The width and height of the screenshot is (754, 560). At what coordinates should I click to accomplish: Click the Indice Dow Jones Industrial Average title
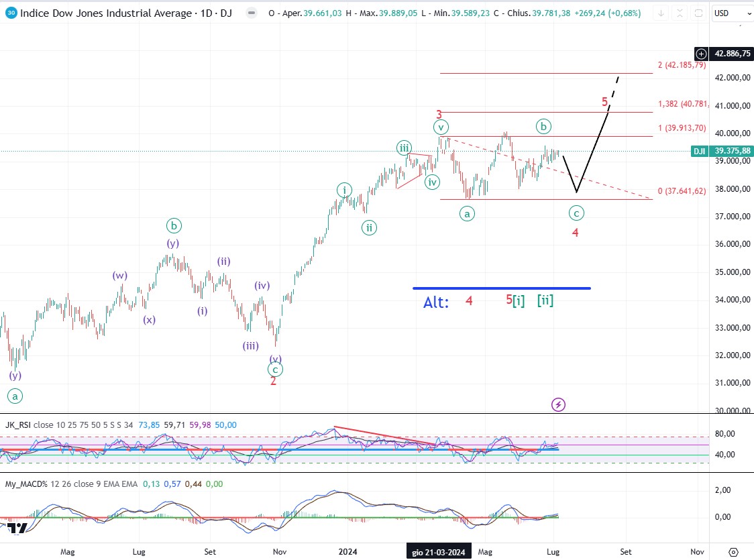click(126, 13)
